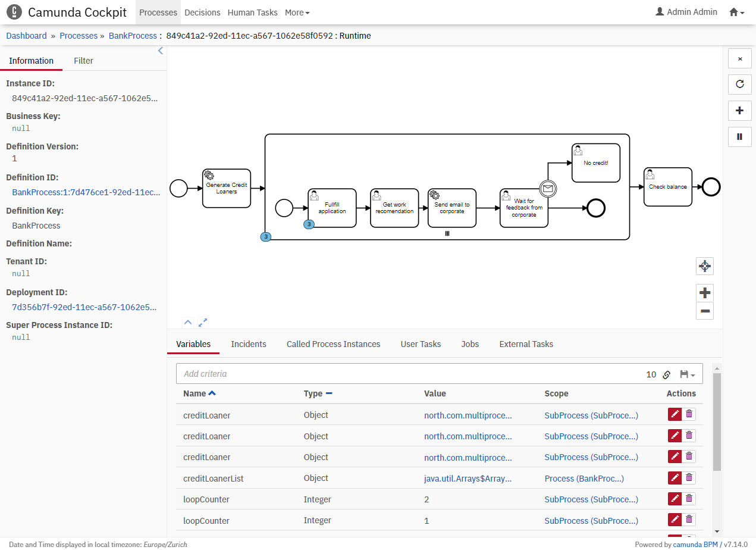The height and width of the screenshot is (550, 756).
Task: Click the BankProcess breadcrumb link
Action: click(x=133, y=36)
